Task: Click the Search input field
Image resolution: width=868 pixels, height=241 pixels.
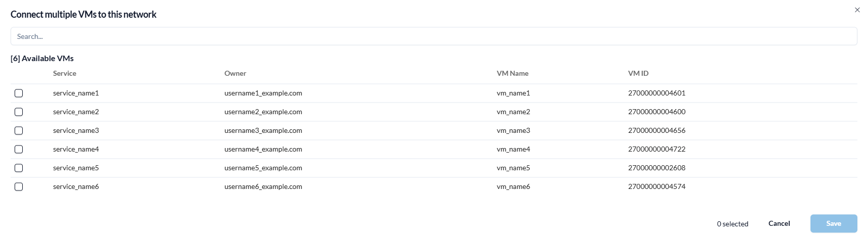Action: click(433, 36)
